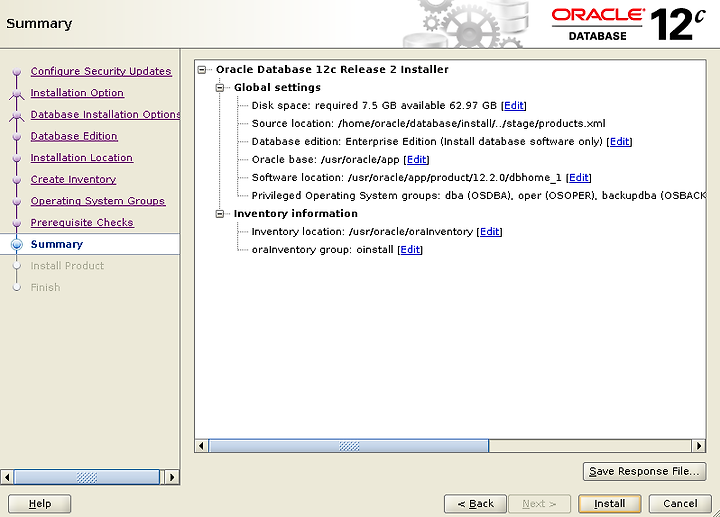Go to Create Inventory step
The height and width of the screenshot is (517, 720).
point(73,179)
